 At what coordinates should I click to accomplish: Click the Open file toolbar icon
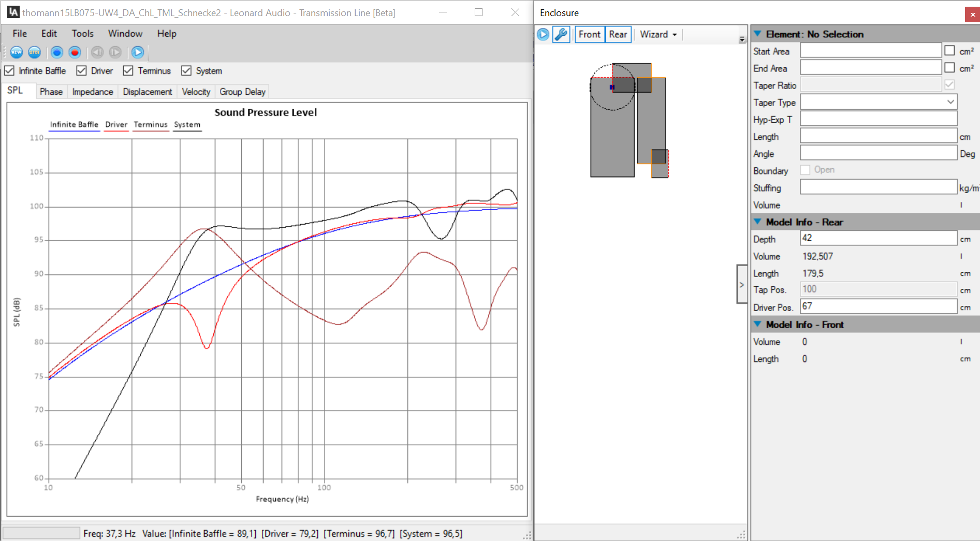pos(34,52)
